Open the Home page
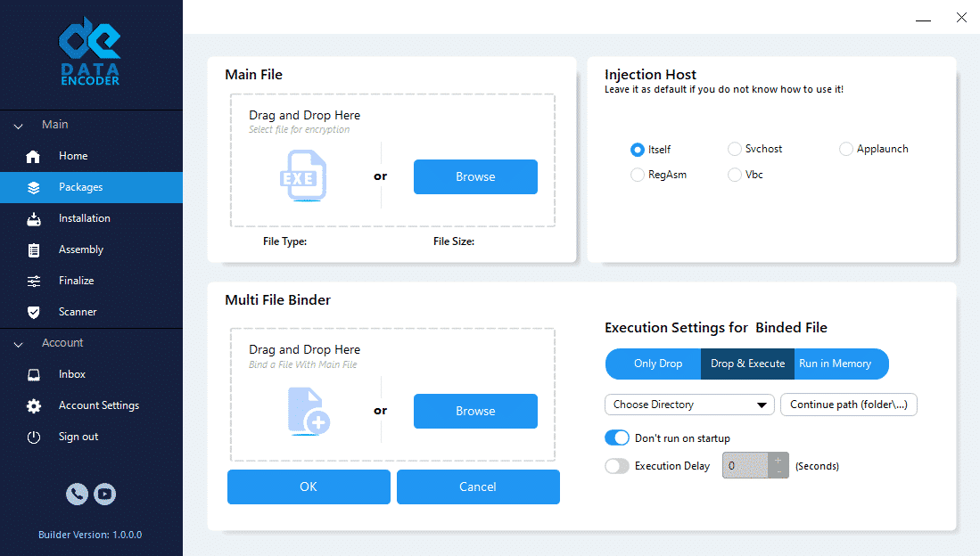This screenshot has height=556, width=980. pyautogui.click(x=91, y=156)
